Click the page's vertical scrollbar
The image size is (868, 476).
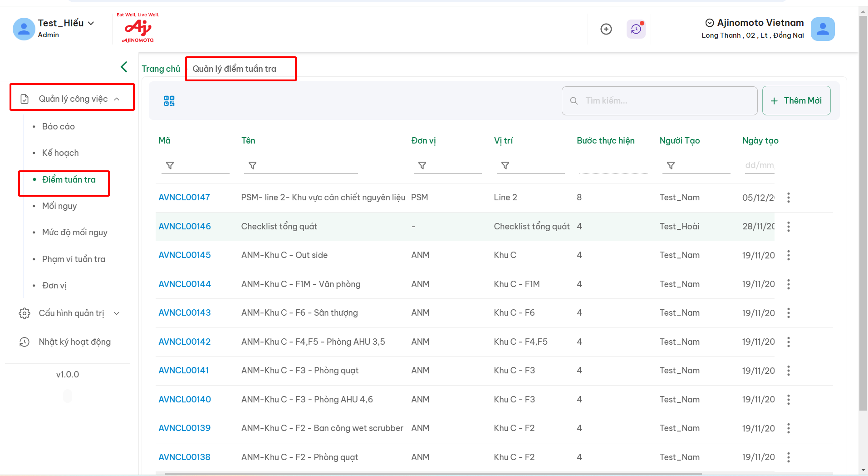(863, 213)
